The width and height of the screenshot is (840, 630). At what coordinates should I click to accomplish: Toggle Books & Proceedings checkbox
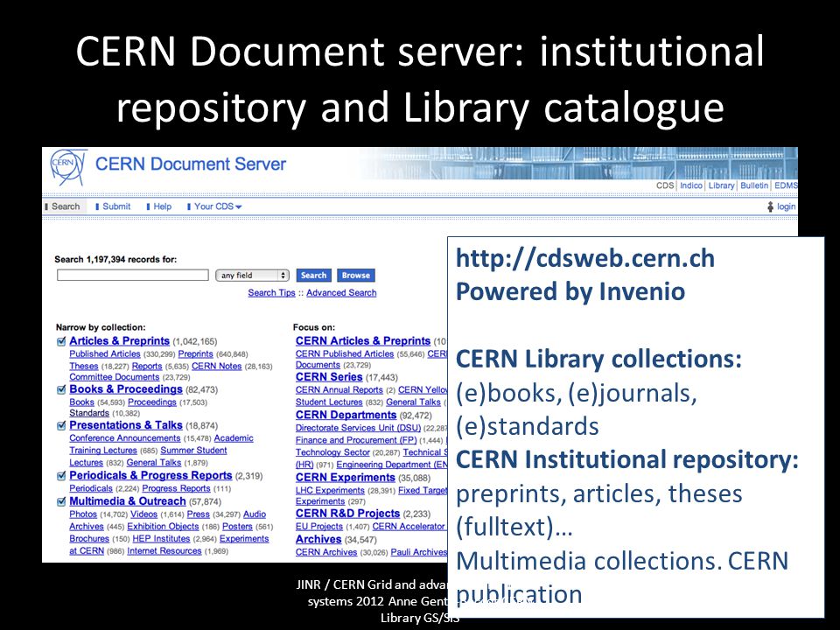coord(61,390)
